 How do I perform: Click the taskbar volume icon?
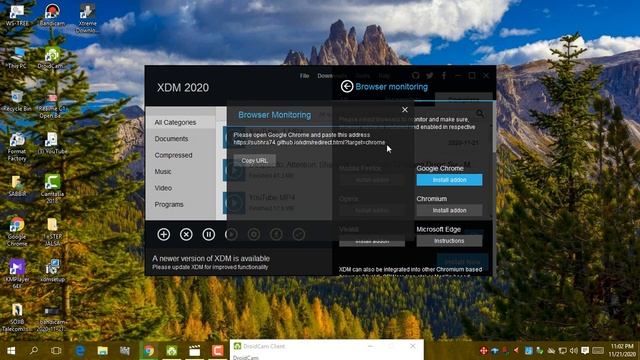pyautogui.click(x=573, y=351)
